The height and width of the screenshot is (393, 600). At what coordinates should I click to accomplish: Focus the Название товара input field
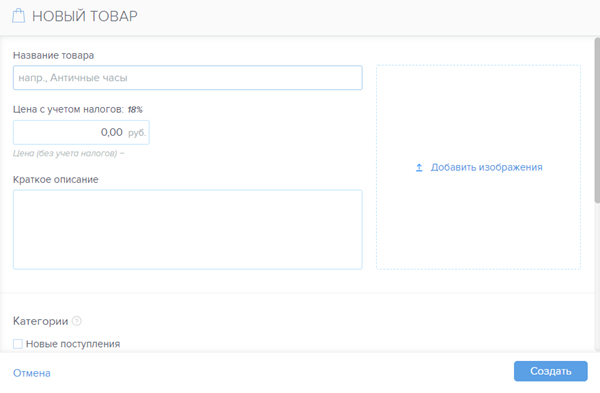point(188,78)
